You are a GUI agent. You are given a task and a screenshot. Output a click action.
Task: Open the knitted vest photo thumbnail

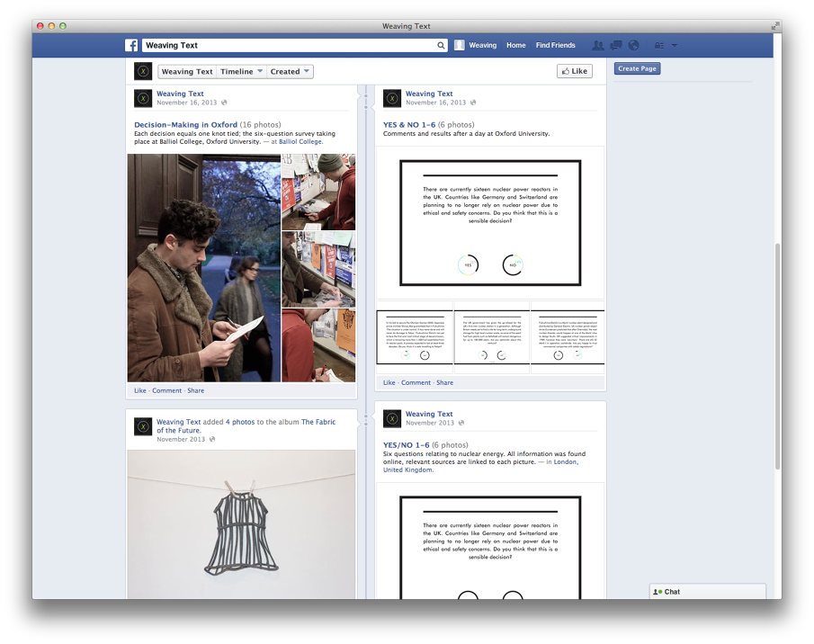(241, 531)
